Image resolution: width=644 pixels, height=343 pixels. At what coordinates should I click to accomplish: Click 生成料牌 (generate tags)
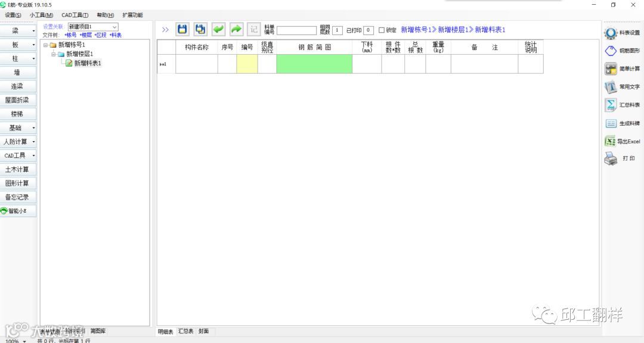point(622,123)
